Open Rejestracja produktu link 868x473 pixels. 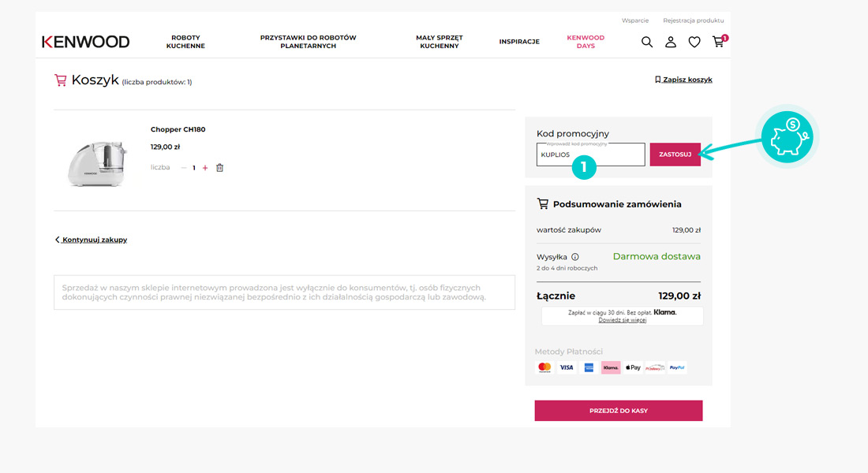coord(694,20)
